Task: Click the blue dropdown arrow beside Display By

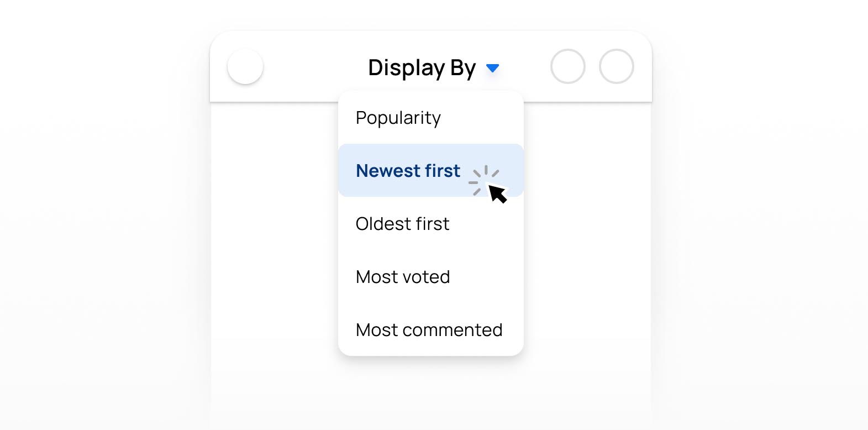Action: (x=492, y=68)
